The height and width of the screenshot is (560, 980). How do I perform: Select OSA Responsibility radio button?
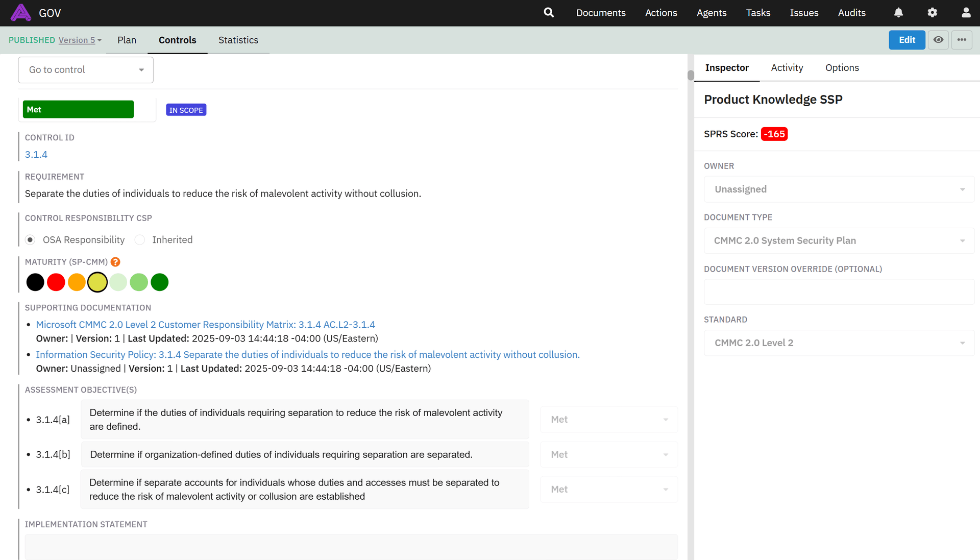pyautogui.click(x=31, y=240)
